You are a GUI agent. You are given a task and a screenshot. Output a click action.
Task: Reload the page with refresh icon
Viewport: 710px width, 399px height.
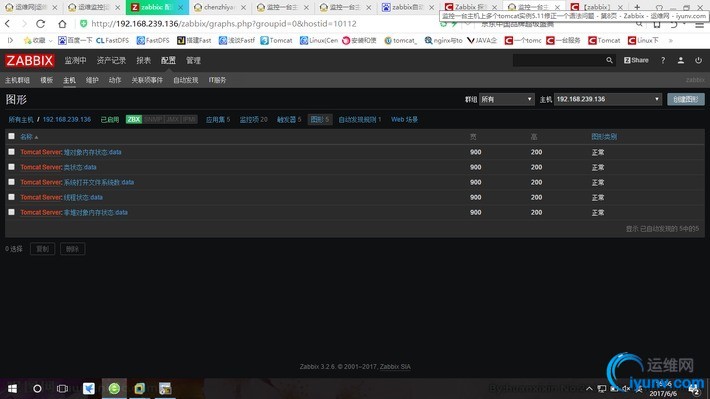coord(41,24)
